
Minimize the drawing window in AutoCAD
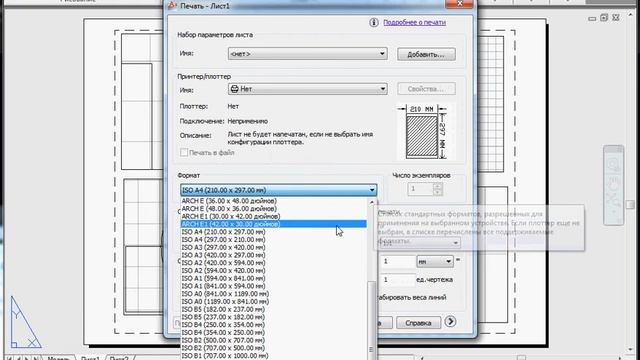tap(592, 18)
